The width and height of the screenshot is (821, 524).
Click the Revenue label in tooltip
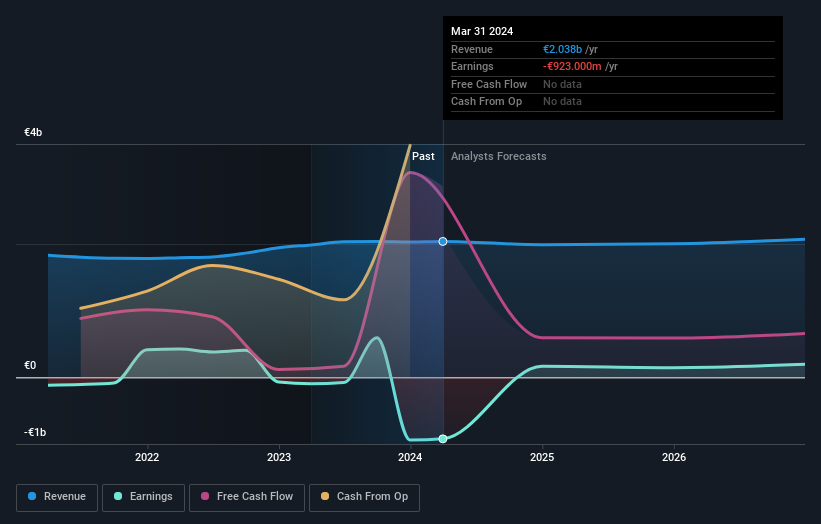pyautogui.click(x=472, y=49)
